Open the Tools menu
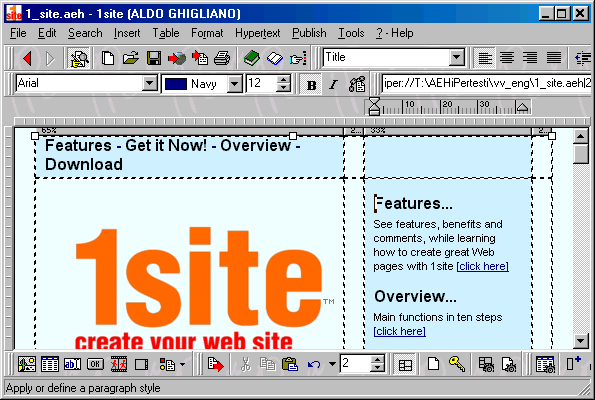595x400 pixels. coord(351,33)
